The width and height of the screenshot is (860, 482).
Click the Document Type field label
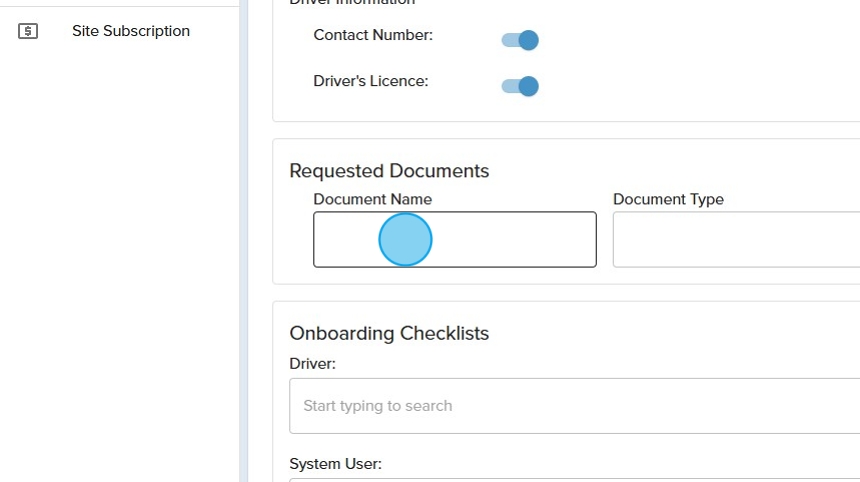click(668, 199)
